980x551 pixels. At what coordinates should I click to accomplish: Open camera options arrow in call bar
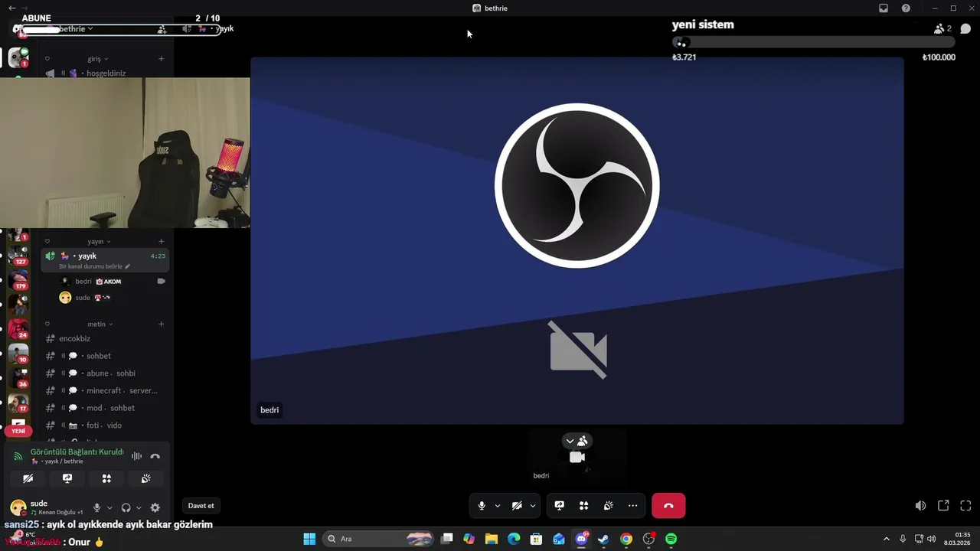533,506
